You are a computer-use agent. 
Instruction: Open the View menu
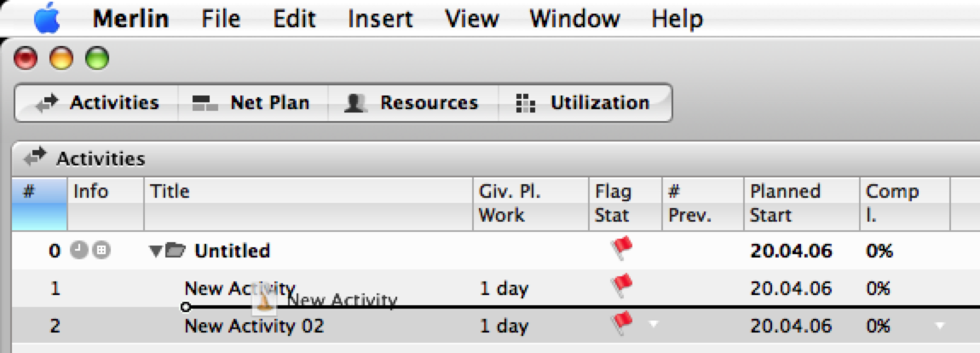point(472,19)
